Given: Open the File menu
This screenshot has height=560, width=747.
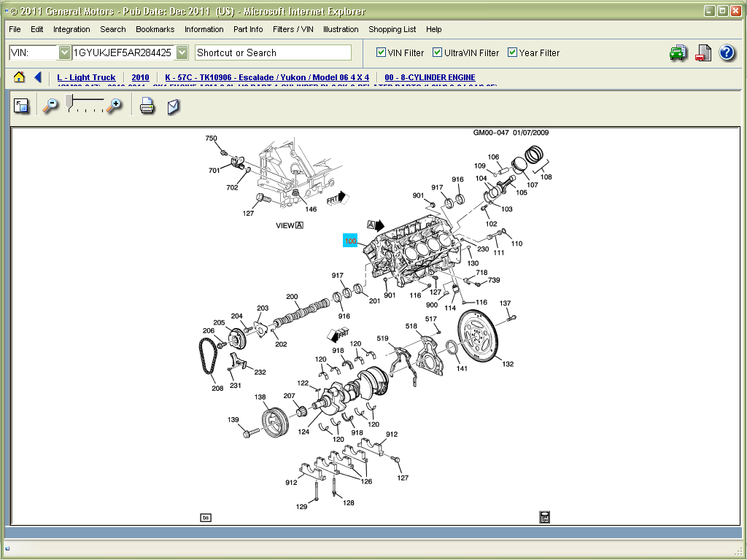Looking at the screenshot, I should [x=15, y=29].
